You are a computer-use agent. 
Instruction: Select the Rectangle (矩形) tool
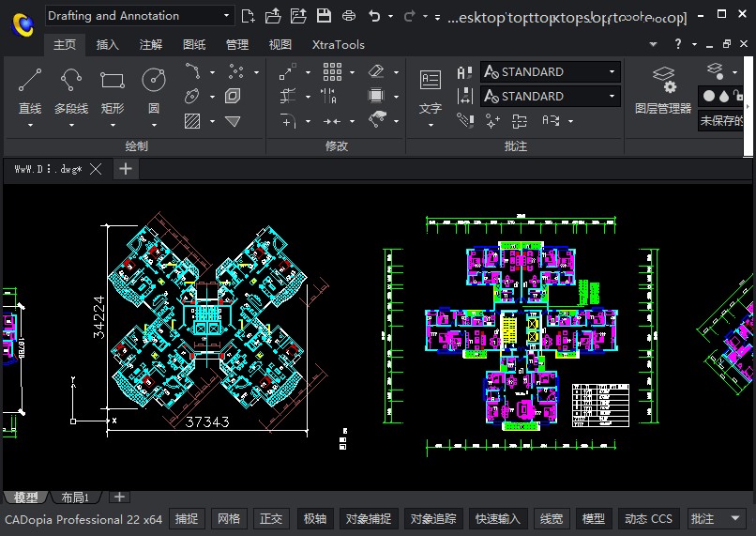tap(113, 90)
